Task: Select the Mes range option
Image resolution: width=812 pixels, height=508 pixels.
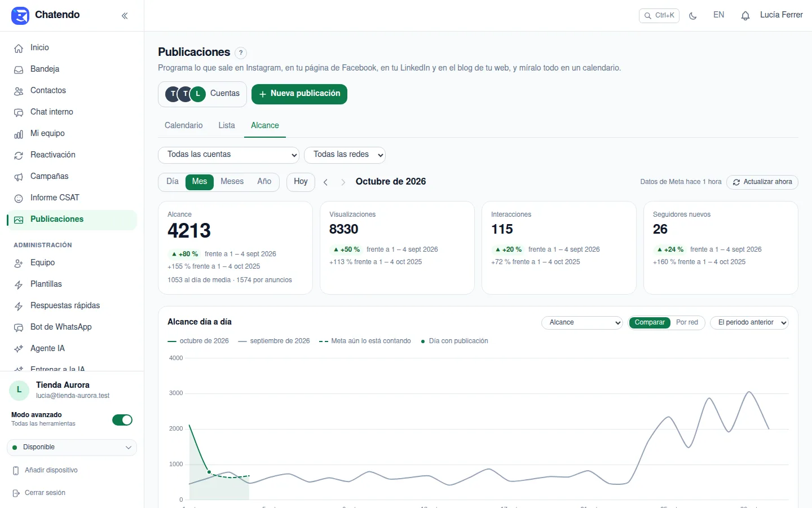Action: 200,182
